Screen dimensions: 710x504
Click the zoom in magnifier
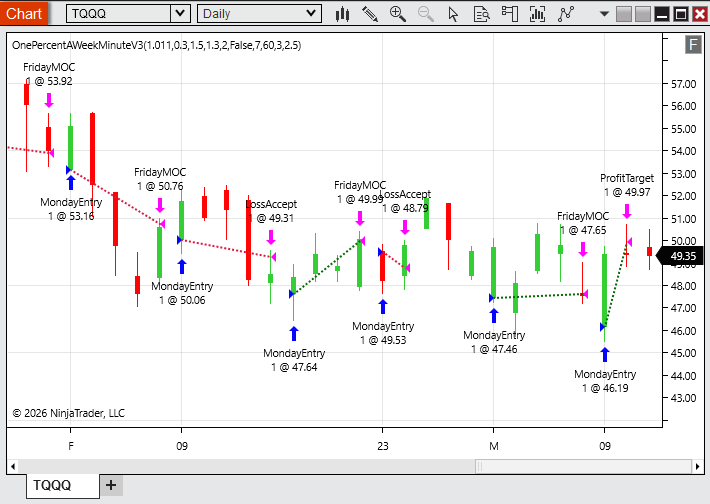(398, 14)
